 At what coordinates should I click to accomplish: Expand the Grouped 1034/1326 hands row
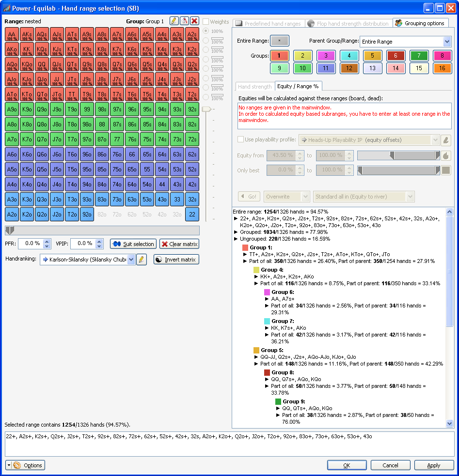(x=236, y=232)
